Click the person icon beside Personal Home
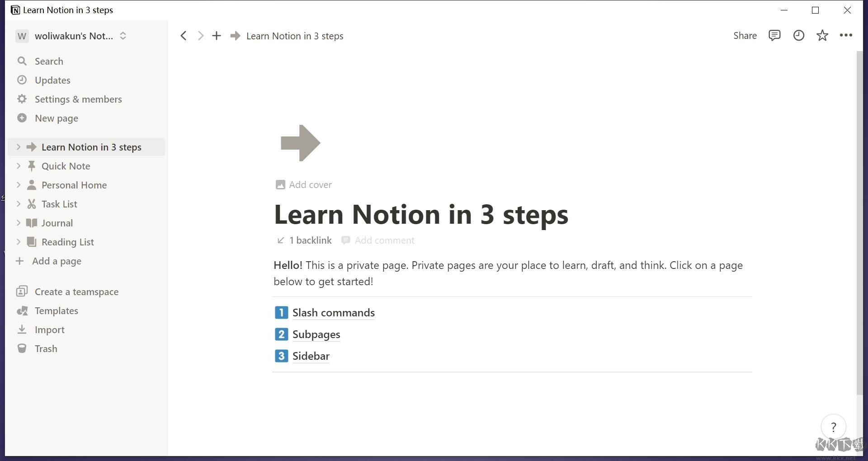Screen dimensions: 868x461 point(32,185)
